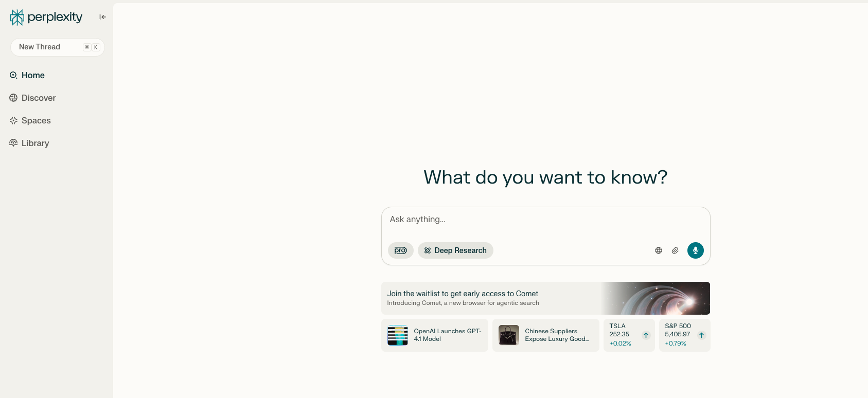
Task: Click the OpenAI story thumbnail
Action: pos(398,335)
